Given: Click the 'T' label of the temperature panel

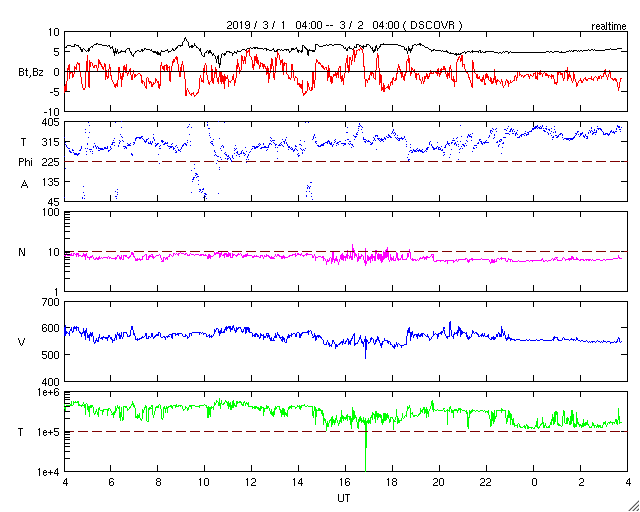Looking at the screenshot, I should (20, 432).
